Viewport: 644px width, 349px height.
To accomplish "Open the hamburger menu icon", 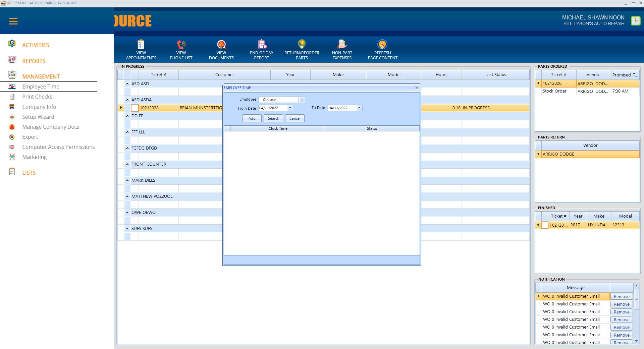I will coord(13,21).
